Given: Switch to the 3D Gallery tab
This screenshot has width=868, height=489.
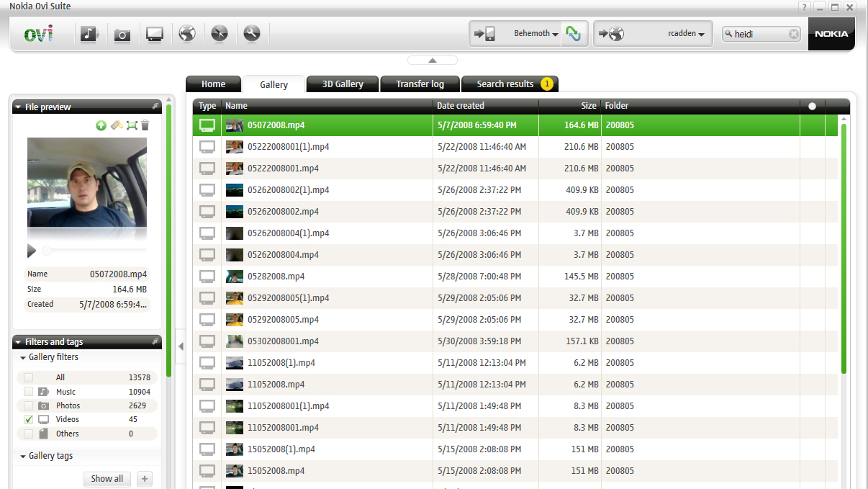Looking at the screenshot, I should coord(343,84).
